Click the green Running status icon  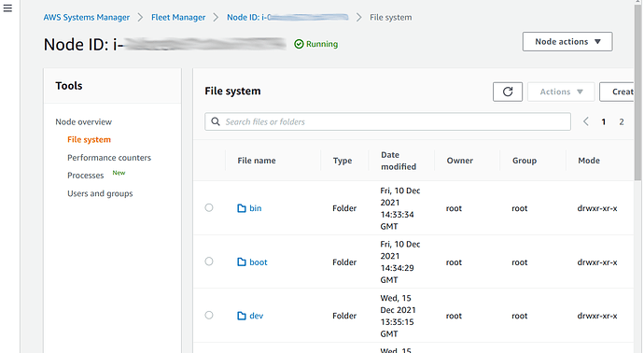point(299,44)
